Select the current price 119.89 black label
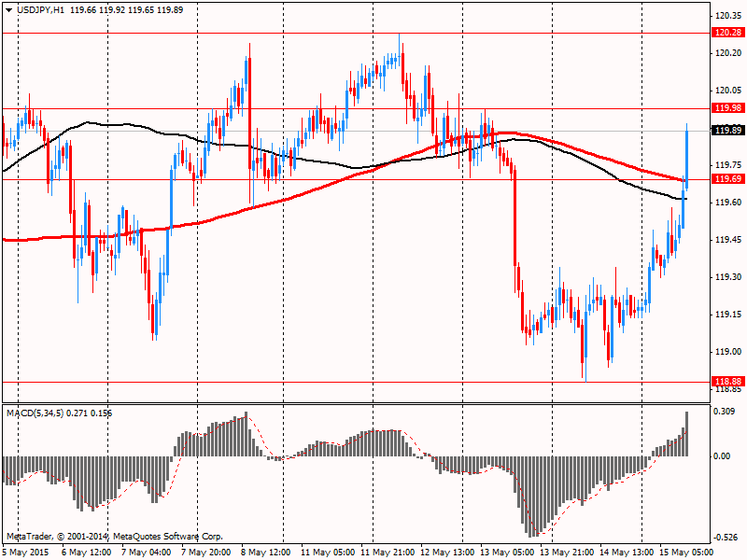Screen dimensions: 747x560 728,130
